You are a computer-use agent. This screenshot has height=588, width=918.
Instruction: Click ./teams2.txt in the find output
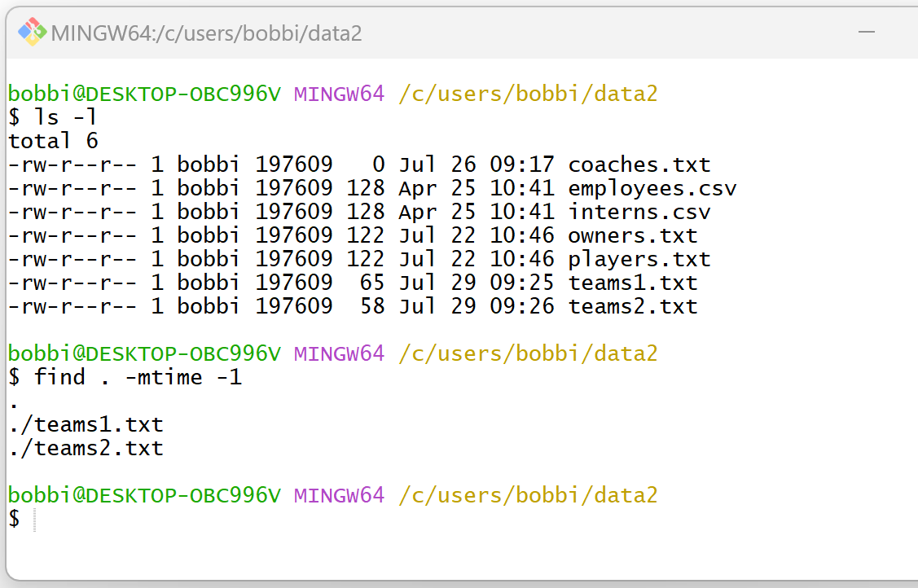[x=86, y=448]
